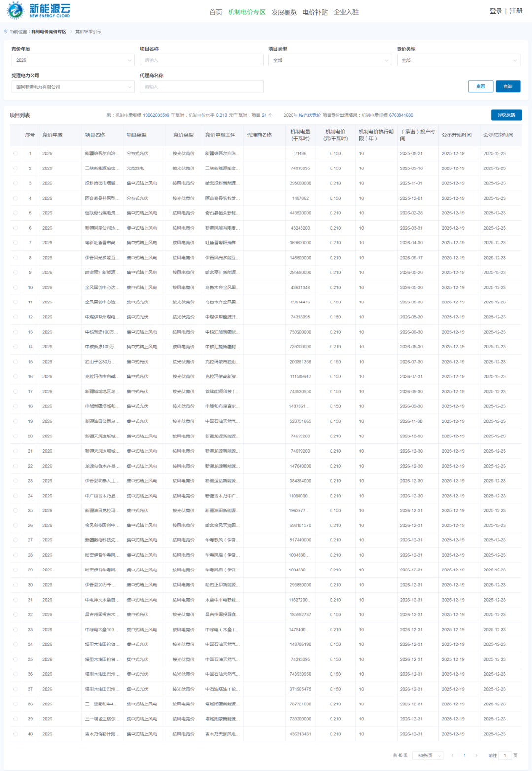Switch to 电价补贴 in top navigation
532x771 pixels.
[x=315, y=12]
